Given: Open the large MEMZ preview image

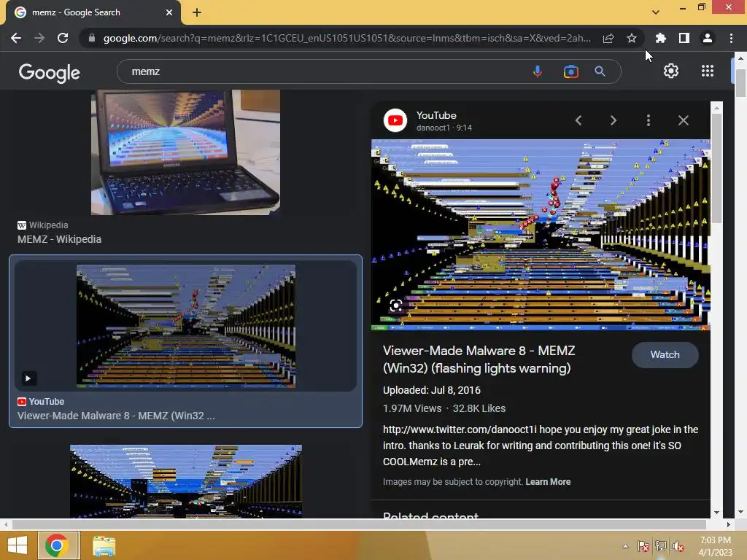Looking at the screenshot, I should click(x=541, y=234).
